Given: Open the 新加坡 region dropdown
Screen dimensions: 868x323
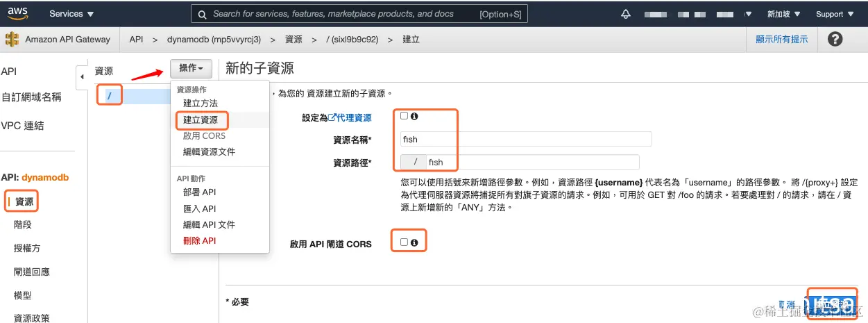Looking at the screenshot, I should [x=784, y=14].
